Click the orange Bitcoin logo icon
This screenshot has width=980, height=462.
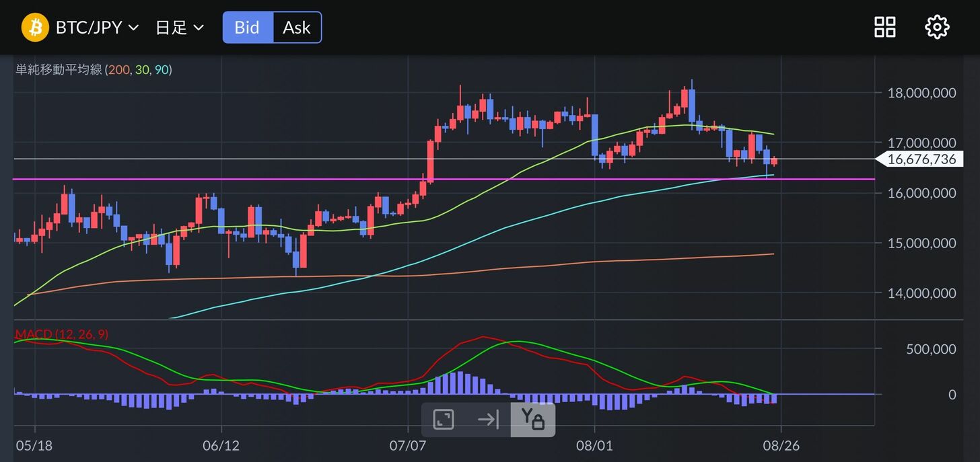point(35,28)
